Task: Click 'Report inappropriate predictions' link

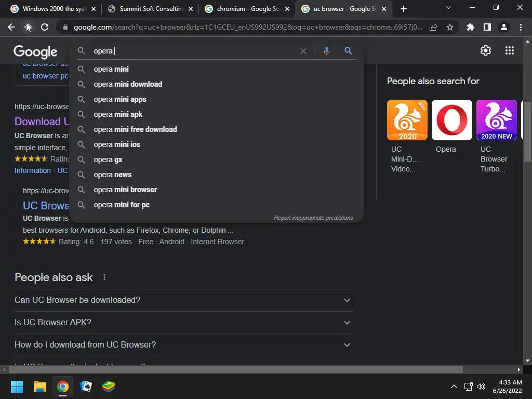Action: tap(313, 218)
